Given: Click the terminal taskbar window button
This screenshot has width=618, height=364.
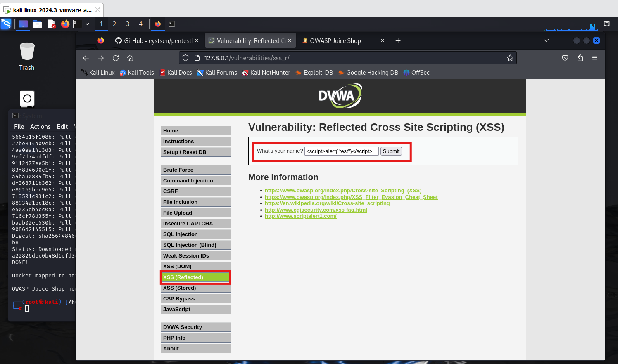Looking at the screenshot, I should 172,24.
